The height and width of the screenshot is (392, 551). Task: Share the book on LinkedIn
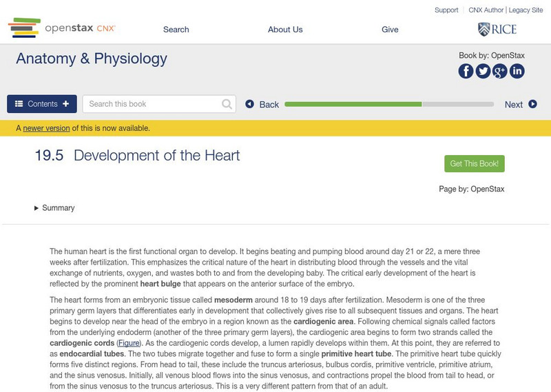coord(517,71)
